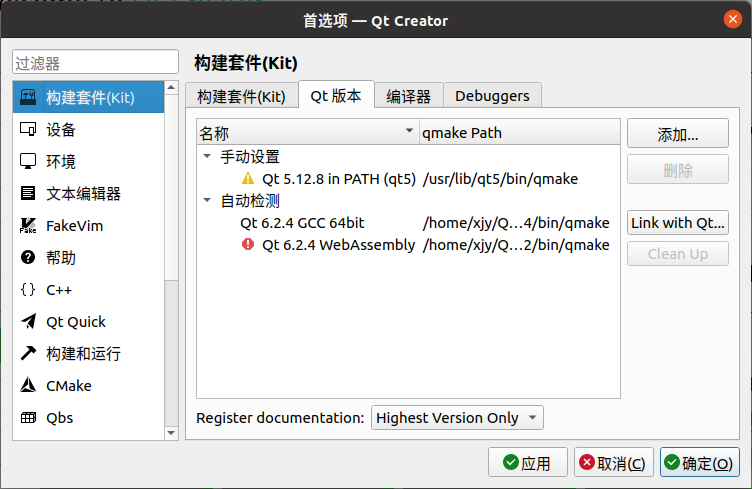Click the 确定(O) OK button

699,463
